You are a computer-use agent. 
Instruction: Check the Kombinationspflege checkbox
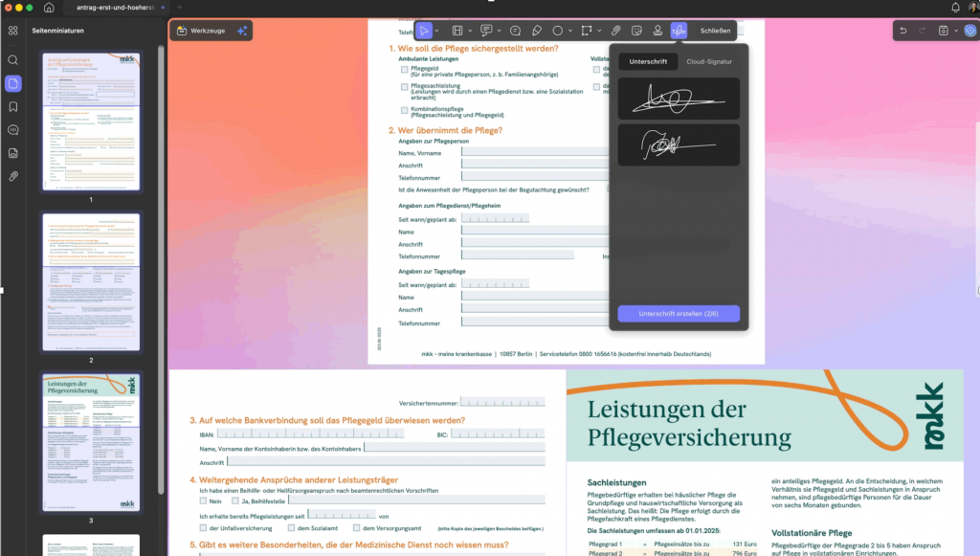pyautogui.click(x=405, y=110)
